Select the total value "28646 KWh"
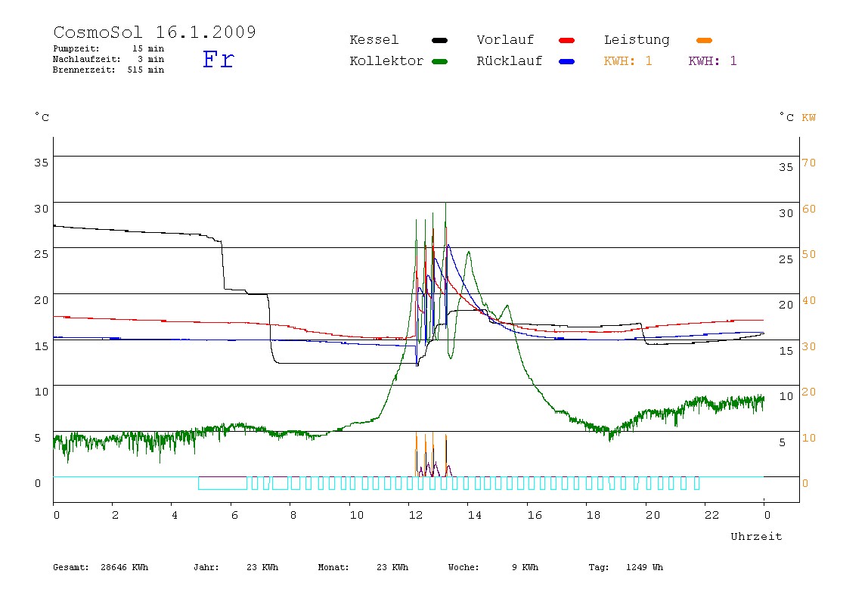868x614 pixels. [125, 567]
